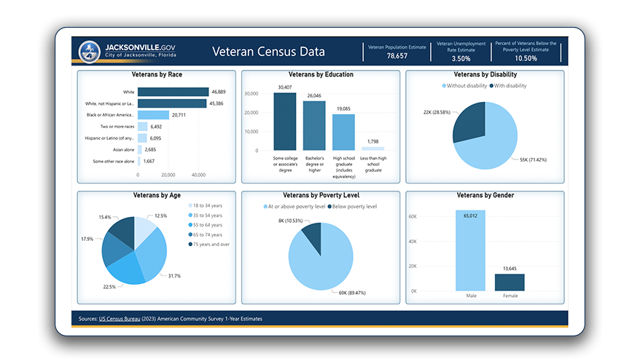Click the Jacksonville city seal logo
The image size is (640, 364).
[x=90, y=52]
